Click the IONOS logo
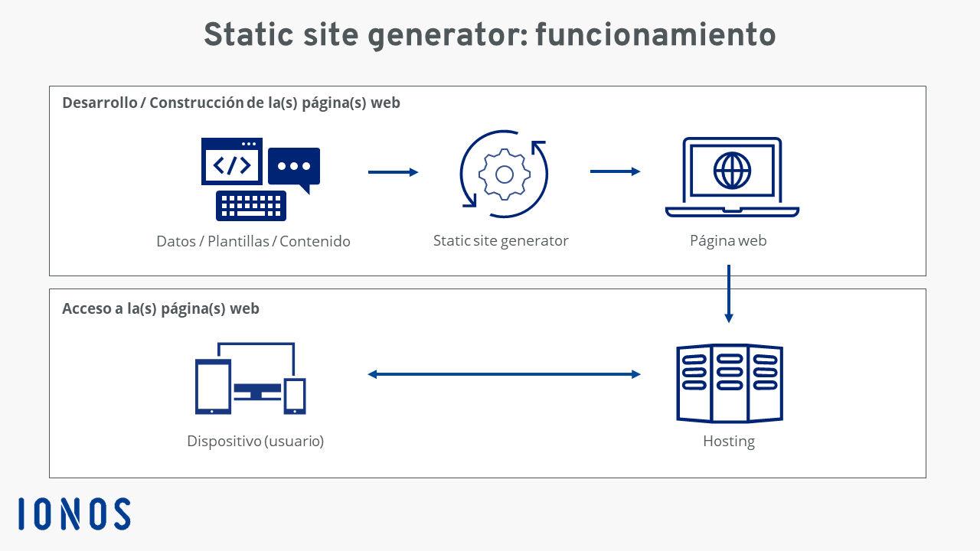 (74, 514)
